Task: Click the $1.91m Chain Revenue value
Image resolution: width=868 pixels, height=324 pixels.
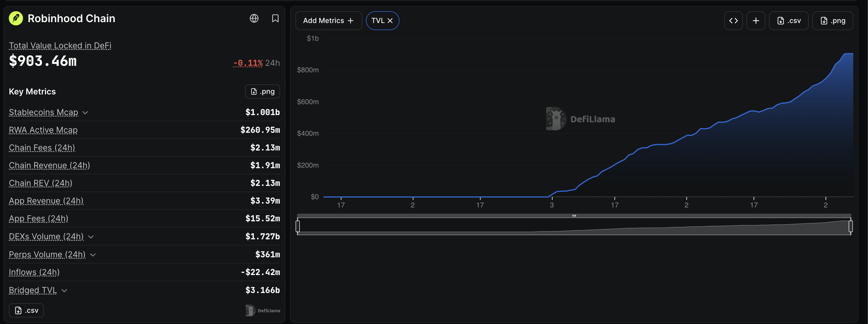Action: tap(265, 165)
